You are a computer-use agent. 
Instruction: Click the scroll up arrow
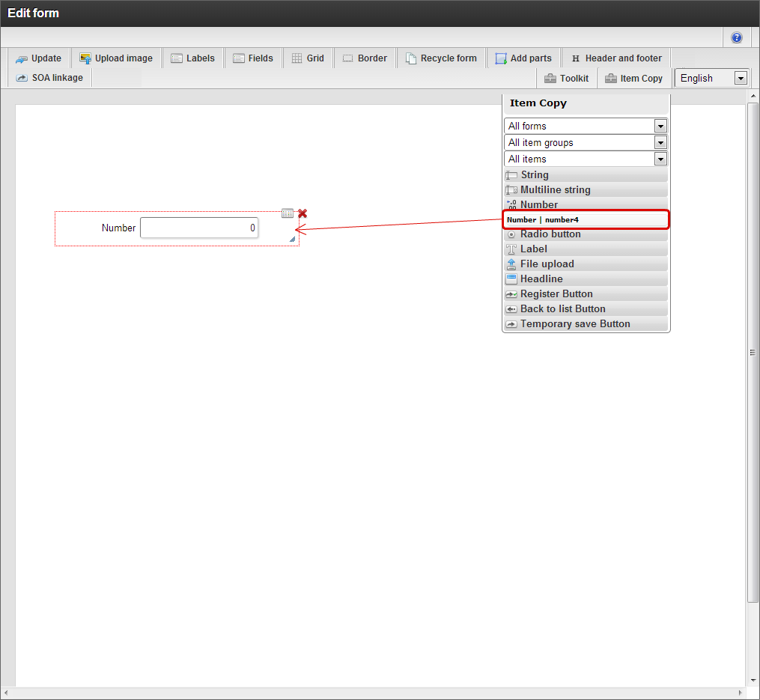[x=753, y=96]
